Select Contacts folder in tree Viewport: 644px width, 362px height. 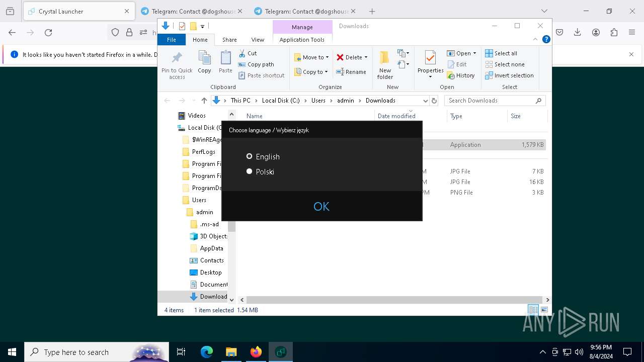212,260
